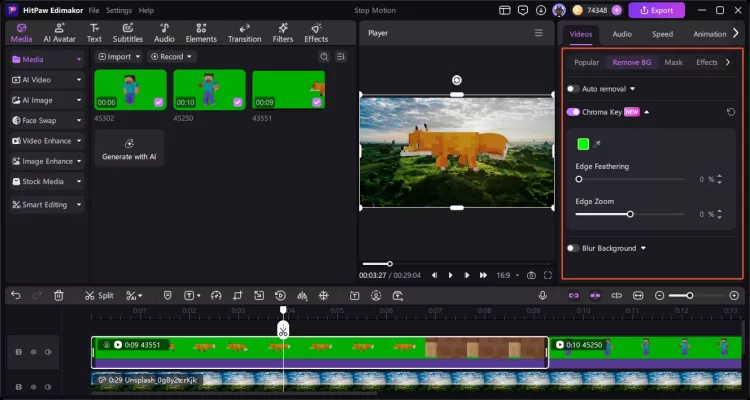Uncheck the 45250 media clip checkbox
750x400 pixels.
[x=238, y=102]
